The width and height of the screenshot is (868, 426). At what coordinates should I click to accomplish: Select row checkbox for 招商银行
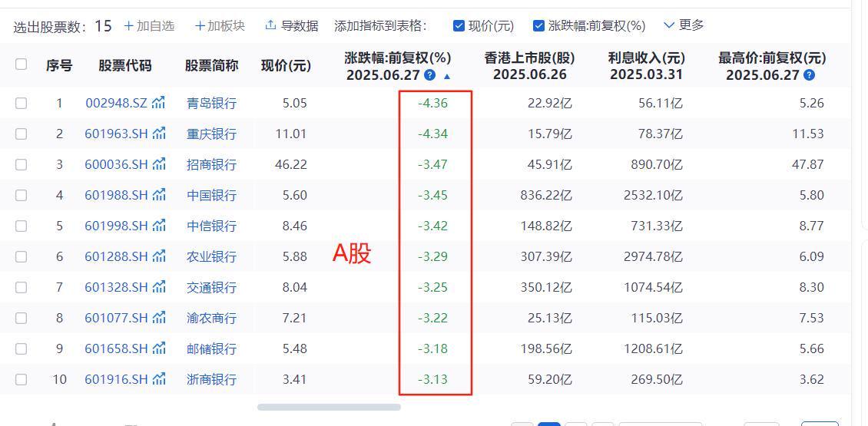pos(21,164)
